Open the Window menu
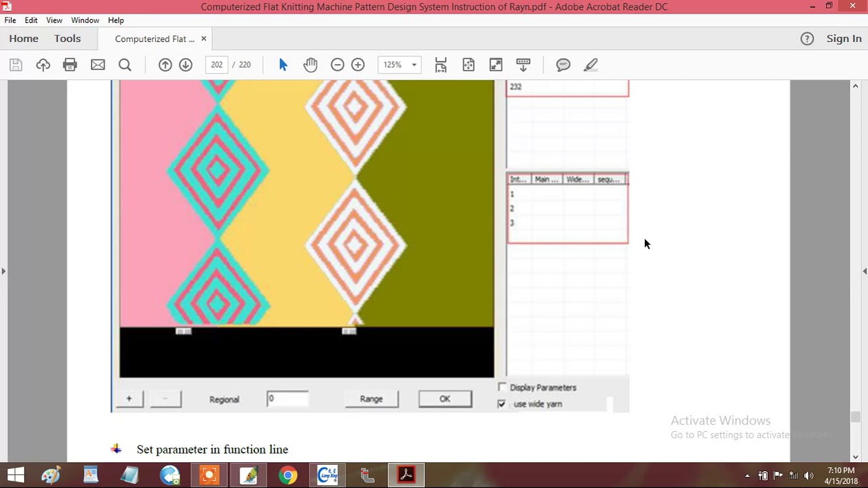This screenshot has height=488, width=868. [x=85, y=20]
